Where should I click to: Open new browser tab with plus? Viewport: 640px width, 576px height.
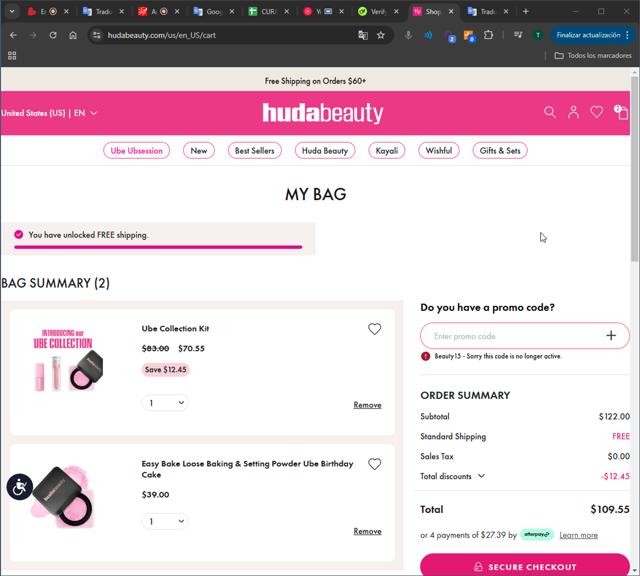(526, 11)
